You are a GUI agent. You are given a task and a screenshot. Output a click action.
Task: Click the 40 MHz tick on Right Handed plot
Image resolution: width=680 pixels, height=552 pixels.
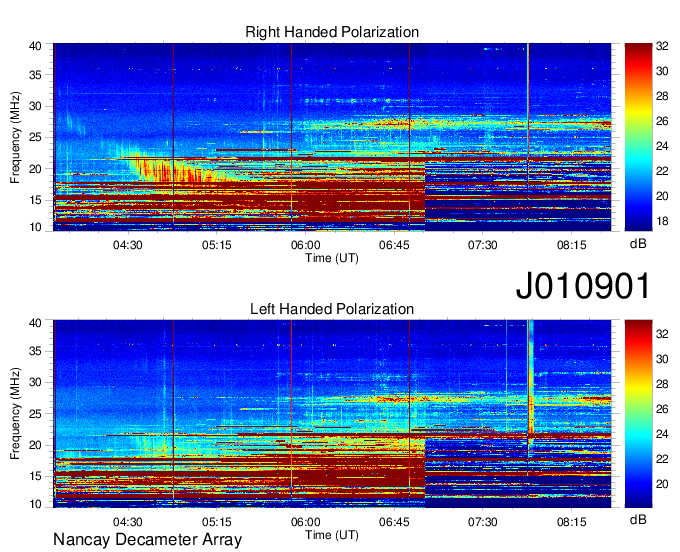coord(35,46)
